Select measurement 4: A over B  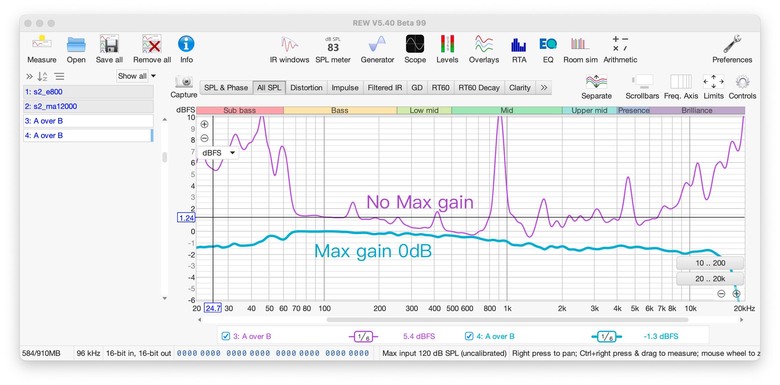[88, 135]
